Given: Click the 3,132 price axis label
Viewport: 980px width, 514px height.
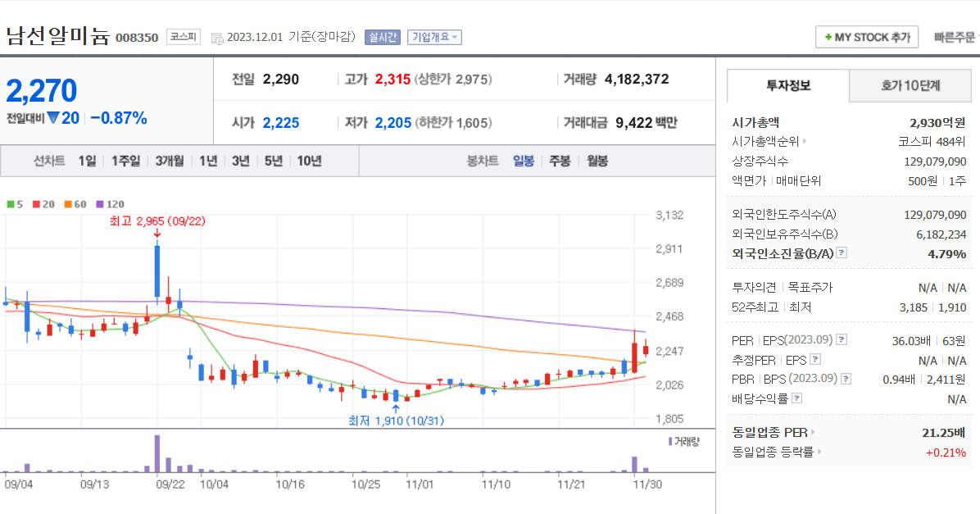Looking at the screenshot, I should pos(669,215).
